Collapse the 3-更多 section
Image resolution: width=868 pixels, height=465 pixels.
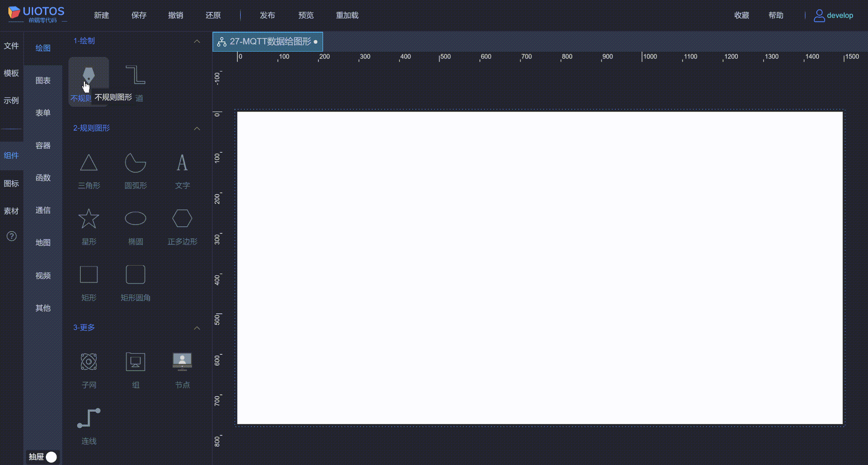[197, 328]
